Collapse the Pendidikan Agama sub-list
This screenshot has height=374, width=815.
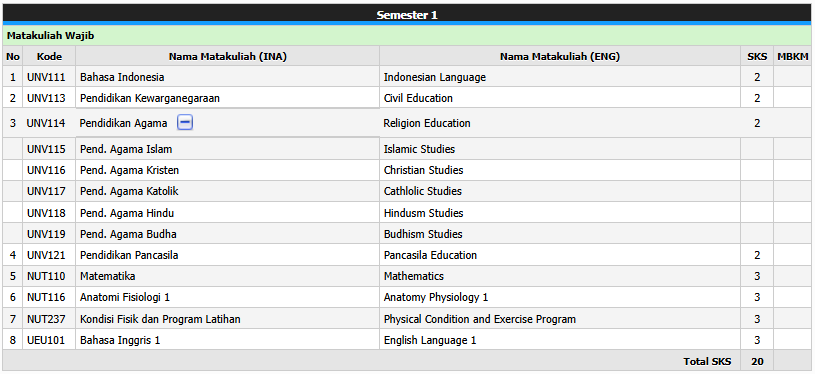(x=185, y=123)
